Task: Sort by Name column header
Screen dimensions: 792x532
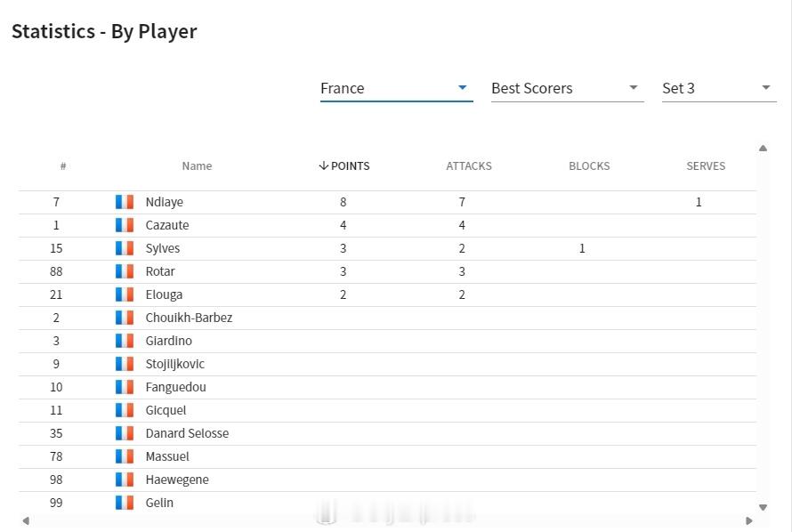Action: click(x=197, y=166)
